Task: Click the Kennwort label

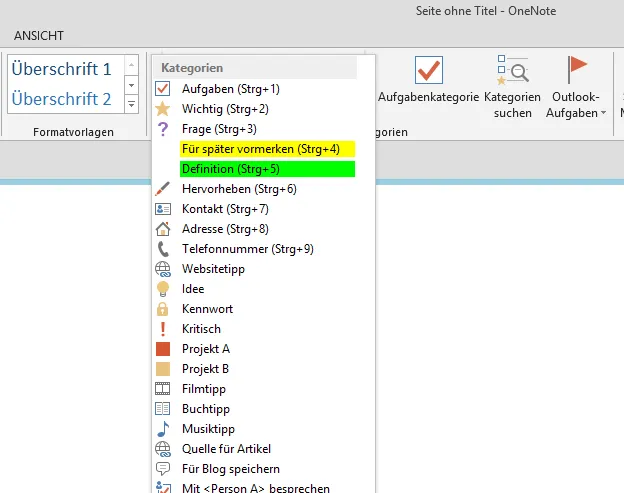Action: point(207,309)
